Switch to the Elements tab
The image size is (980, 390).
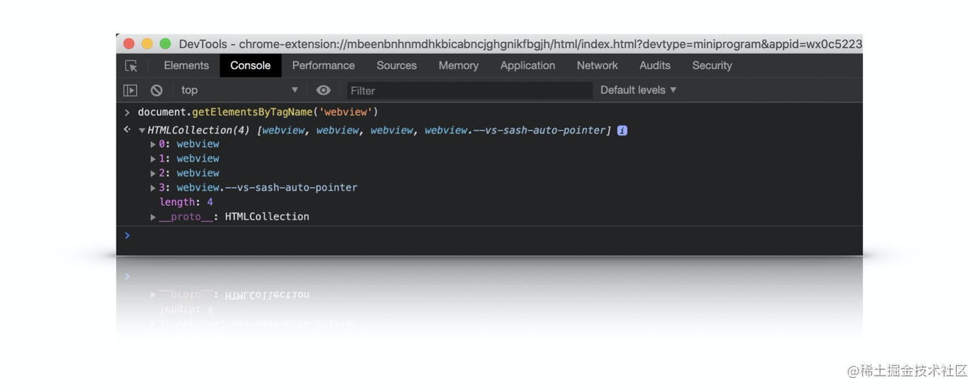tap(186, 66)
